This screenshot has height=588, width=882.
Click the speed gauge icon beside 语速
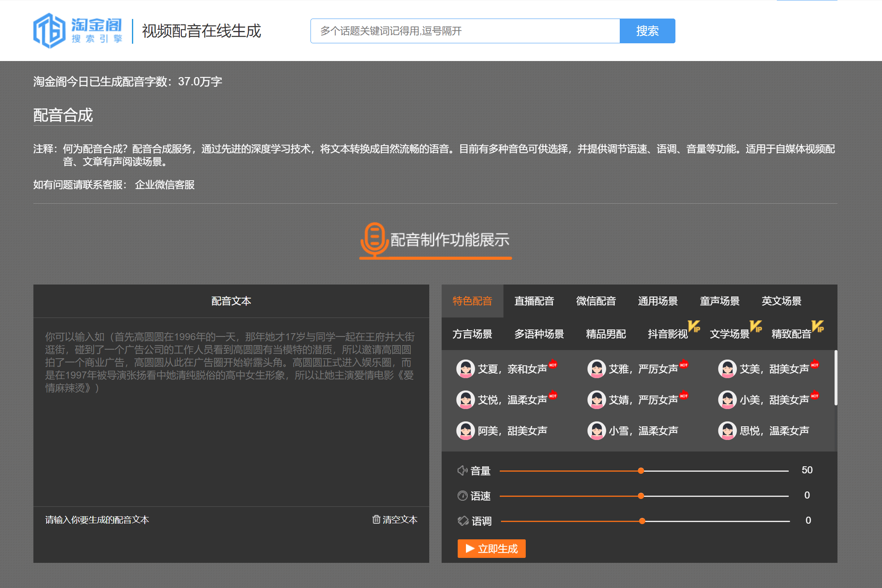pyautogui.click(x=462, y=496)
